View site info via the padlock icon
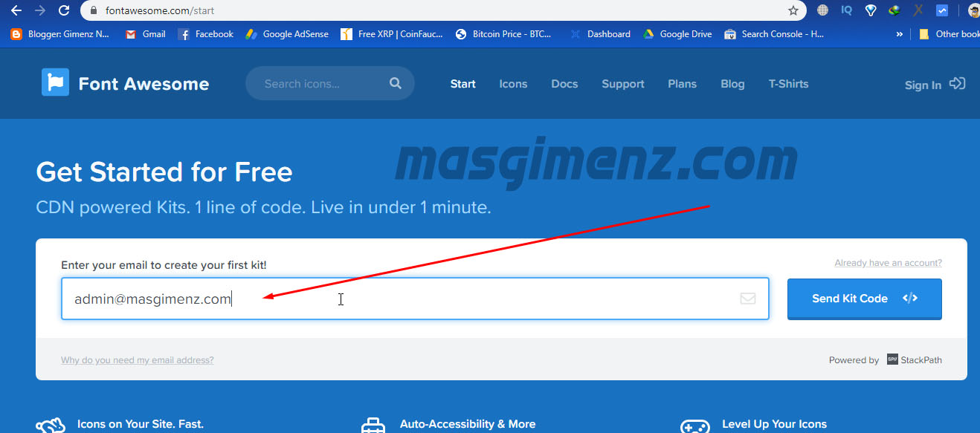 pyautogui.click(x=94, y=11)
